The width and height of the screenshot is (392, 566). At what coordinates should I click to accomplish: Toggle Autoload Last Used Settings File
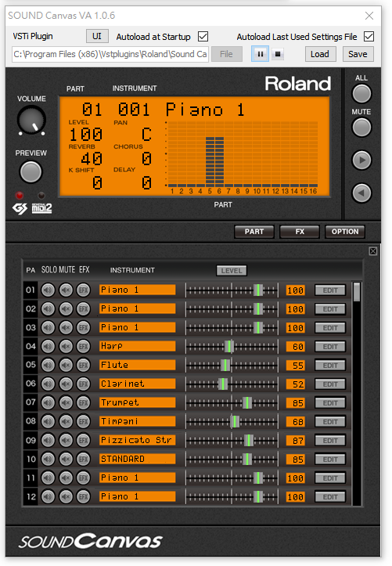tap(369, 37)
